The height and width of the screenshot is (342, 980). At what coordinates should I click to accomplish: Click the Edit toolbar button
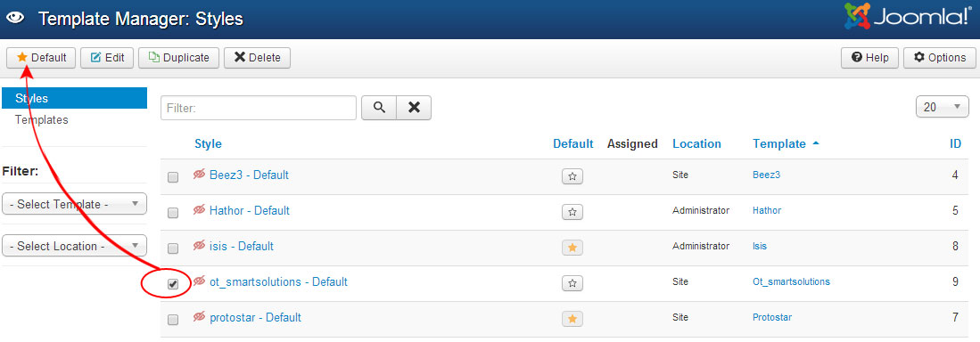click(x=107, y=57)
